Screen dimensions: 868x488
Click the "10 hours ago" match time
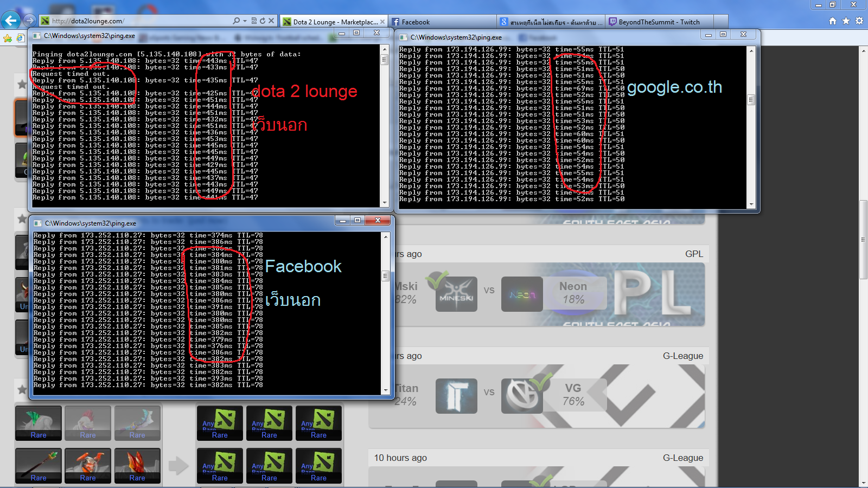[x=400, y=458]
